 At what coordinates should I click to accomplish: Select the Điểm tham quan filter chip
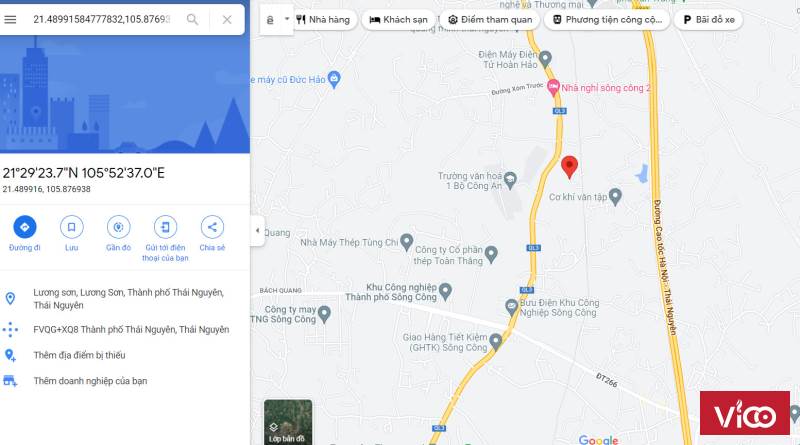(x=490, y=19)
